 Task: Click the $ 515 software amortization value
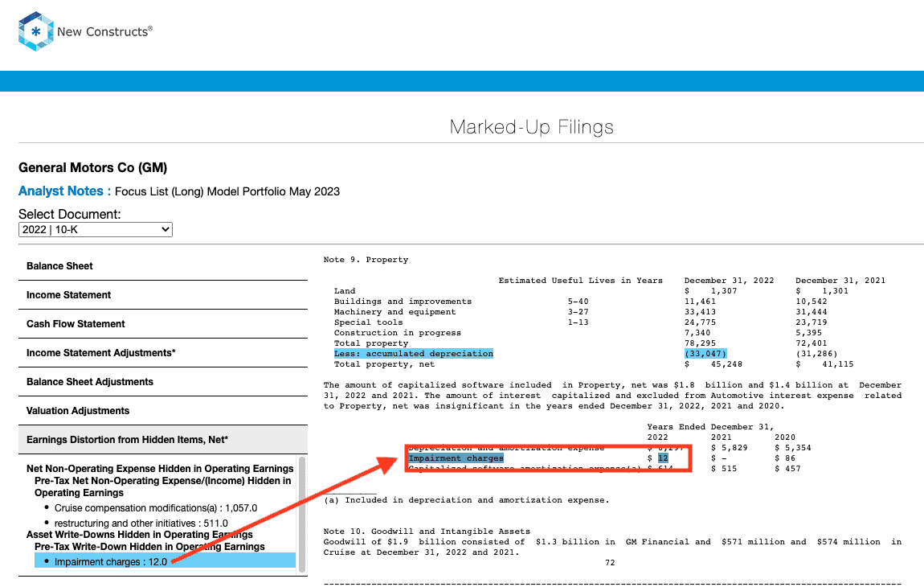tap(724, 469)
